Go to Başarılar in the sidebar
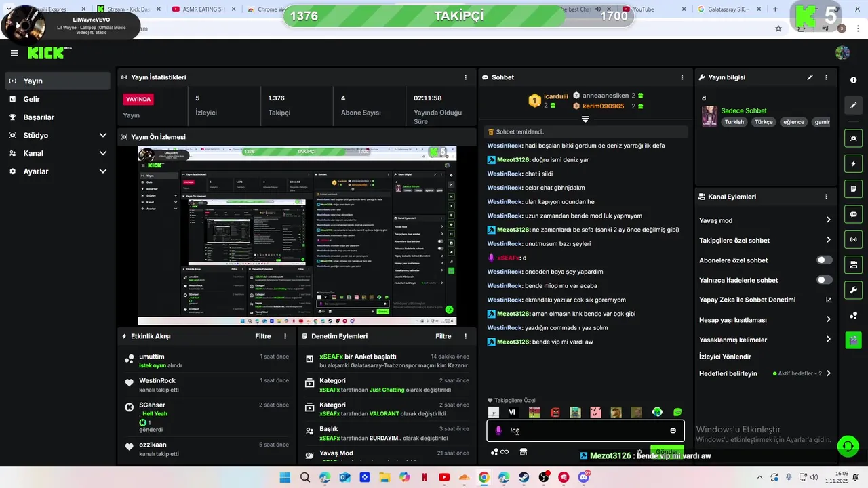 (x=58, y=117)
